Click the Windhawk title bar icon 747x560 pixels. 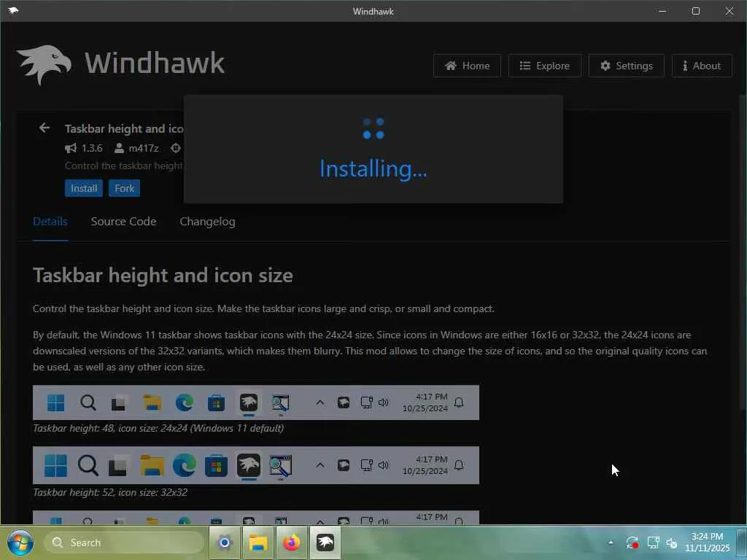(13, 10)
